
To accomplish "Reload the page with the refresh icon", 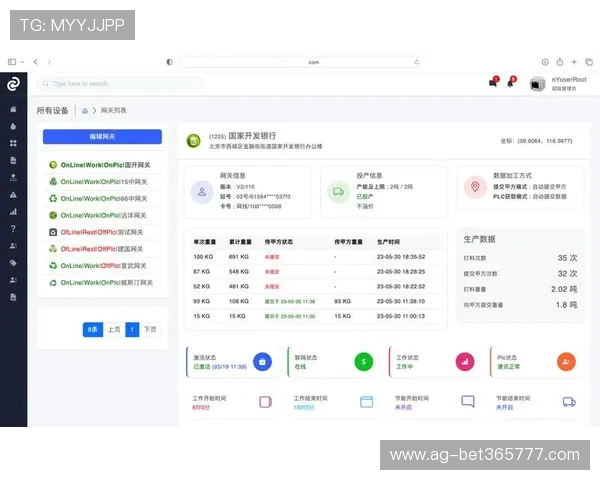I will (x=416, y=62).
